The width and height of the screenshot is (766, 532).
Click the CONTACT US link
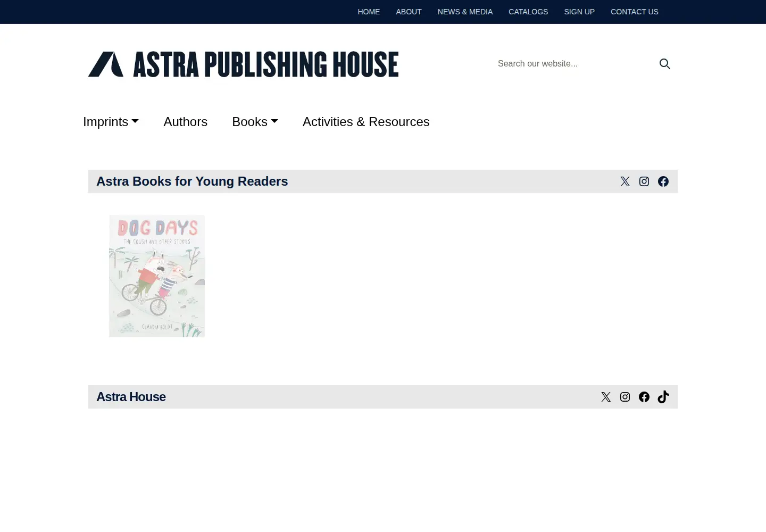(x=635, y=12)
